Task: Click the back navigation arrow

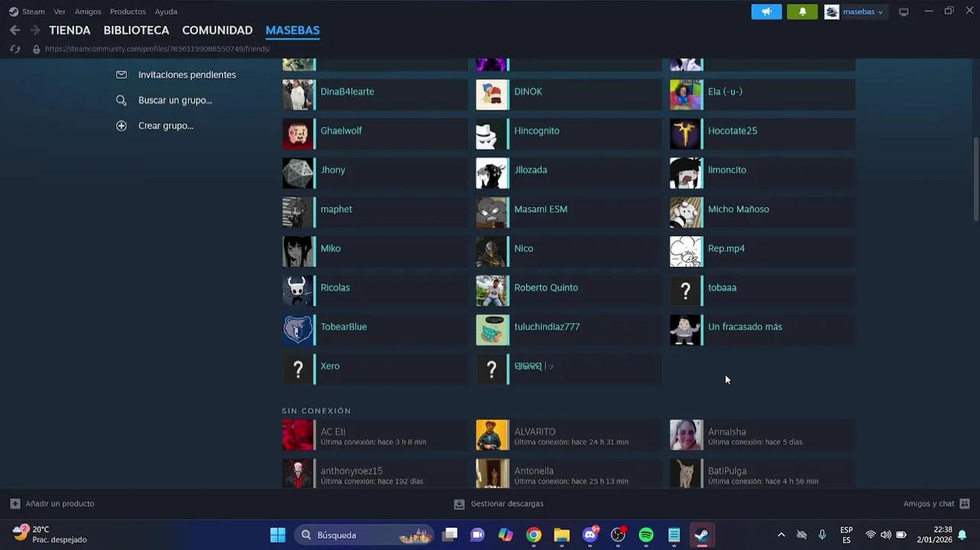Action: pos(15,30)
